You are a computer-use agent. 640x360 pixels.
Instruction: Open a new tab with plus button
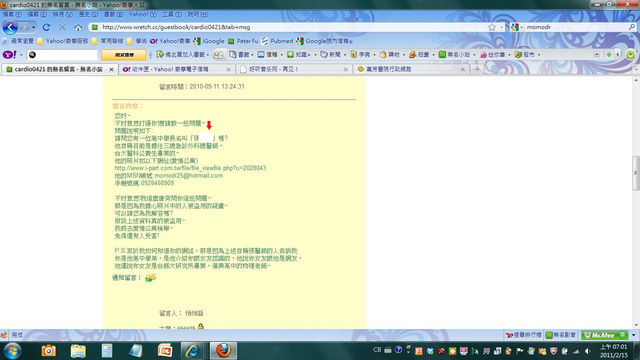[477, 69]
